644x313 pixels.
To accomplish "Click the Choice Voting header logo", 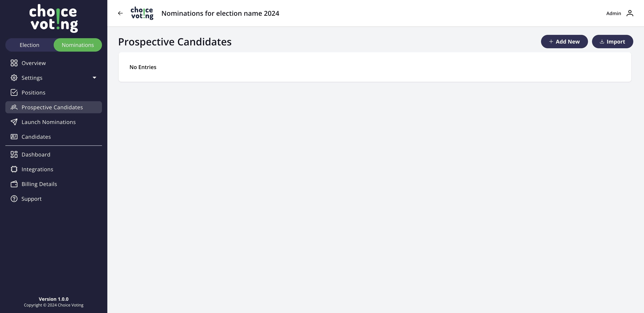I will 142,13.
